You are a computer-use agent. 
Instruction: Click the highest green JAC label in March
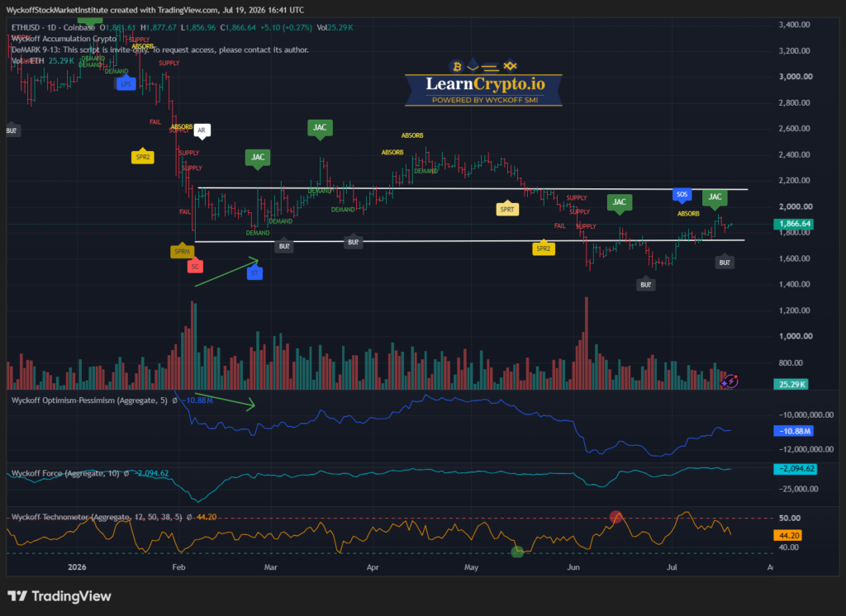320,128
